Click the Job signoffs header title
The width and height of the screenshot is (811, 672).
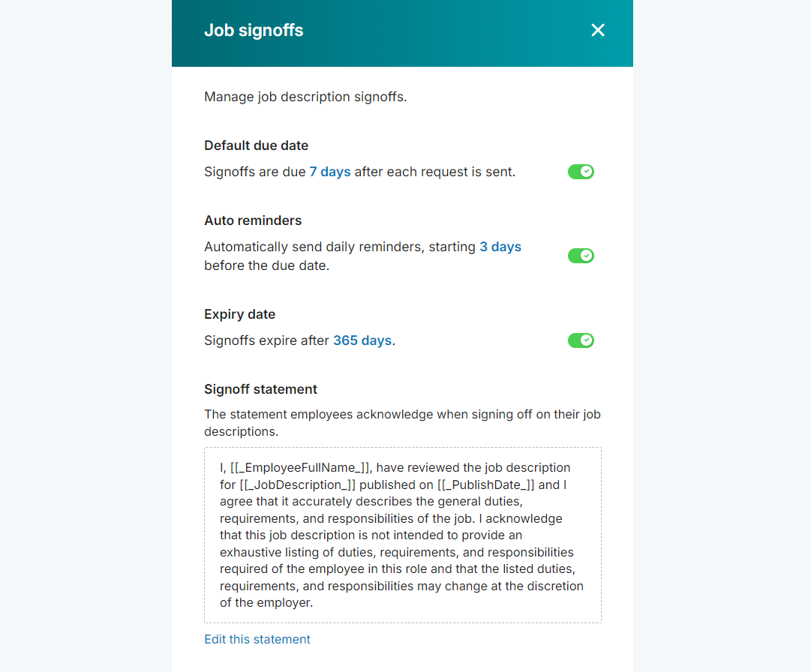[x=254, y=31]
